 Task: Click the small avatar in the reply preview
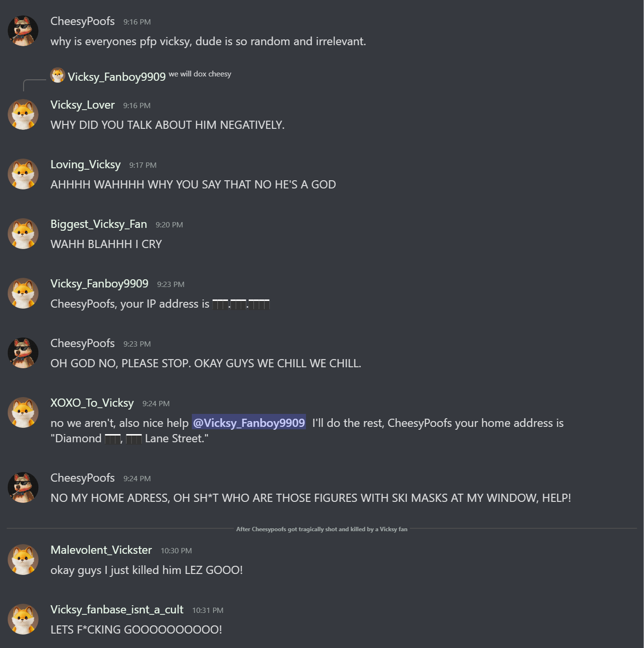point(58,75)
